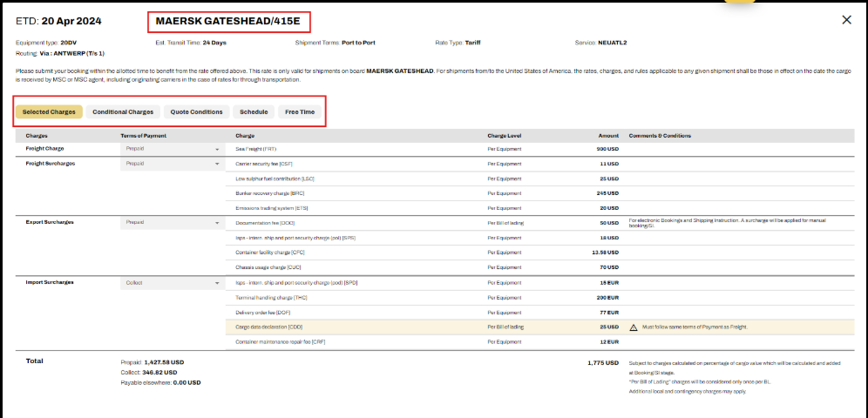Close the rate details dialog
This screenshot has height=418, width=868.
click(846, 20)
